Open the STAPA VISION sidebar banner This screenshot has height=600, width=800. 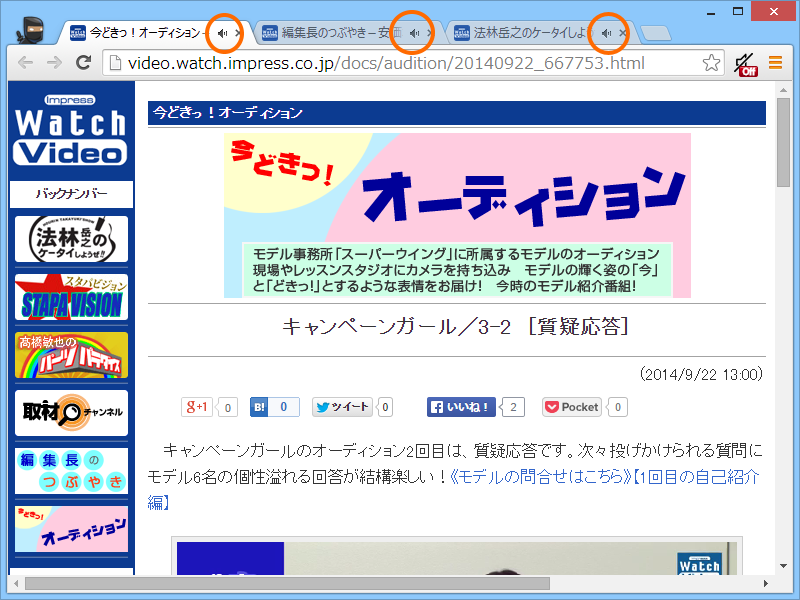tap(70, 297)
